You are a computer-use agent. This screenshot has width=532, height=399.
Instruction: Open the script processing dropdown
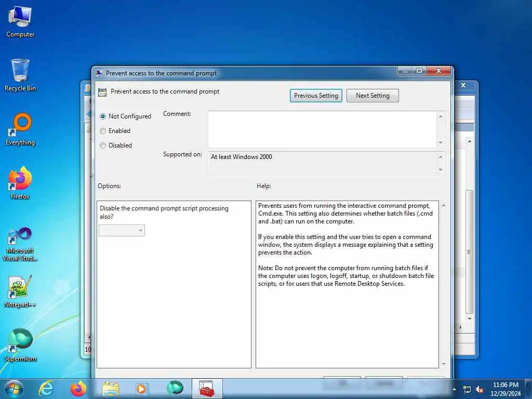pyautogui.click(x=122, y=231)
